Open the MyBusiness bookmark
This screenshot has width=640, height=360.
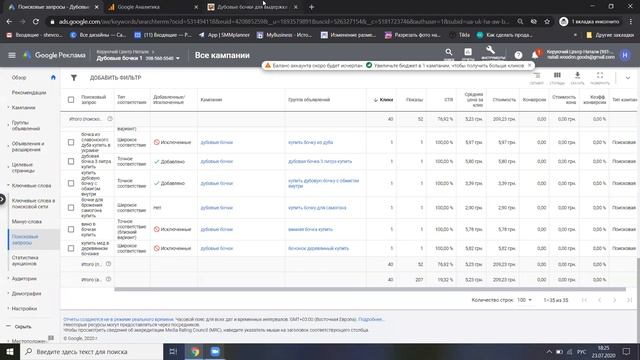pyautogui.click(x=284, y=35)
